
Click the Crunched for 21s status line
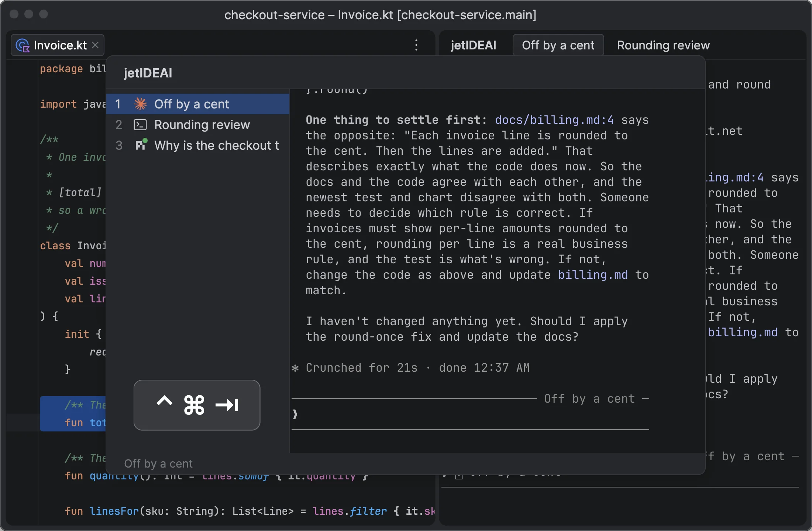[411, 368]
